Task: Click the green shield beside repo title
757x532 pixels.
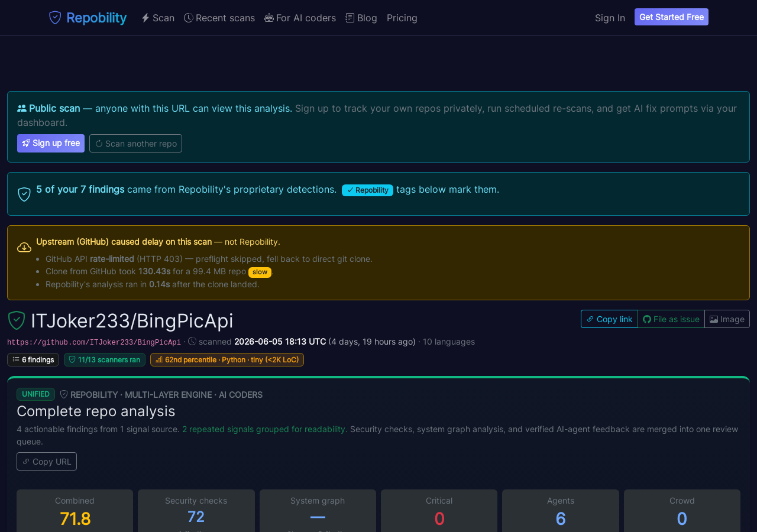Action: coord(17,320)
